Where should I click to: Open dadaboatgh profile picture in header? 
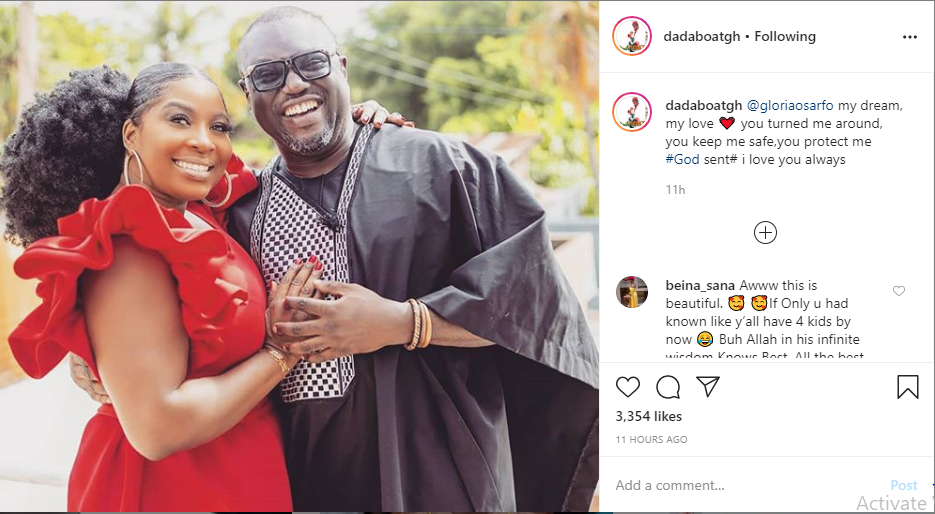(632, 36)
